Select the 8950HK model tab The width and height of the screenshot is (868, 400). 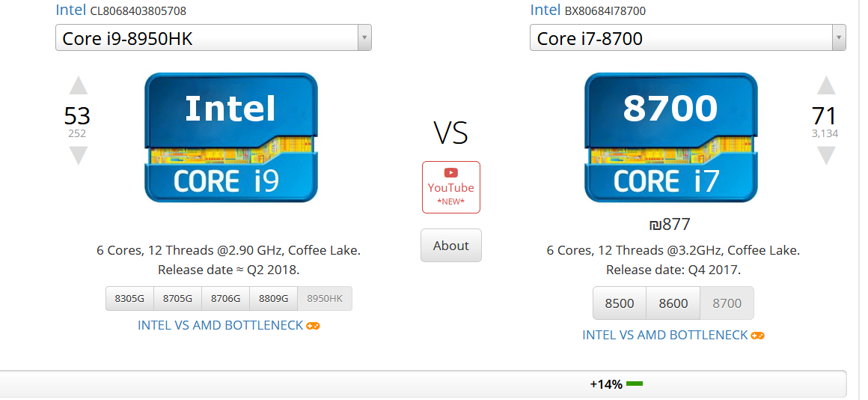coord(325,299)
